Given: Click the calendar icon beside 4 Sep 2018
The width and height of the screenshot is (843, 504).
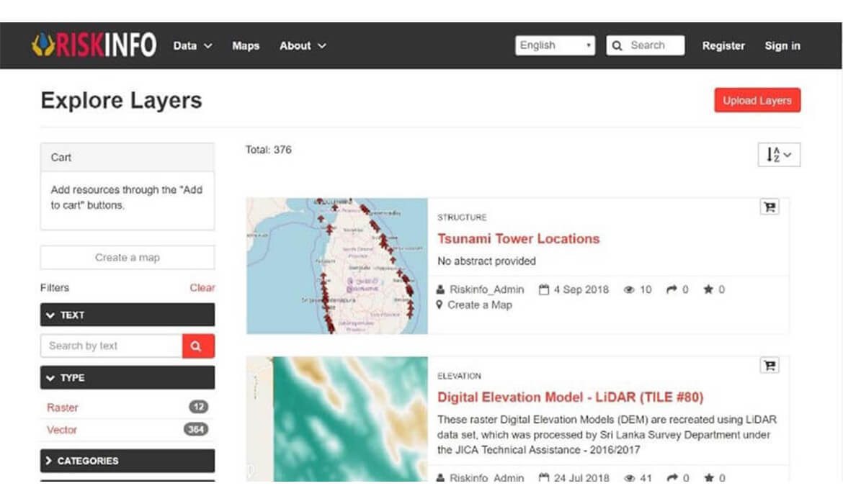Looking at the screenshot, I should point(544,289).
